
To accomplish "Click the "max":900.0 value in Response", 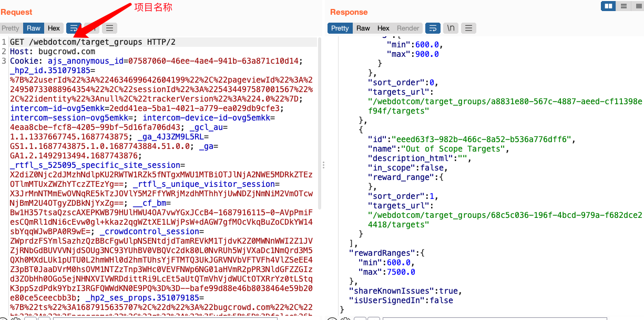I will [412, 54].
